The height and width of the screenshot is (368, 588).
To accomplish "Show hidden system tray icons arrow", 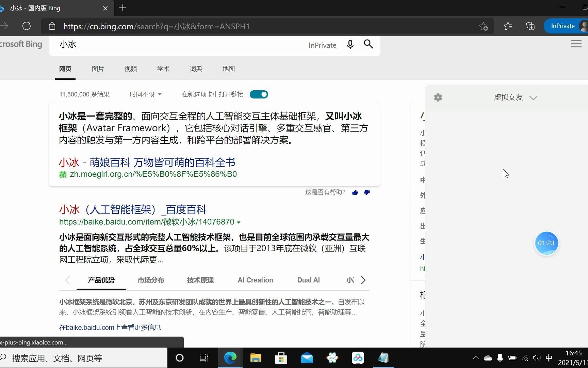I will click(x=476, y=358).
